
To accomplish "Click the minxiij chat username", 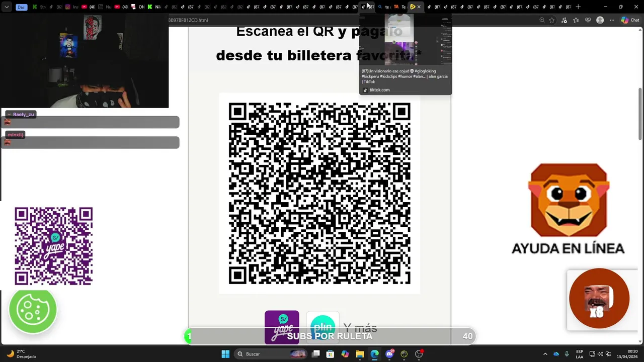I will [15, 135].
